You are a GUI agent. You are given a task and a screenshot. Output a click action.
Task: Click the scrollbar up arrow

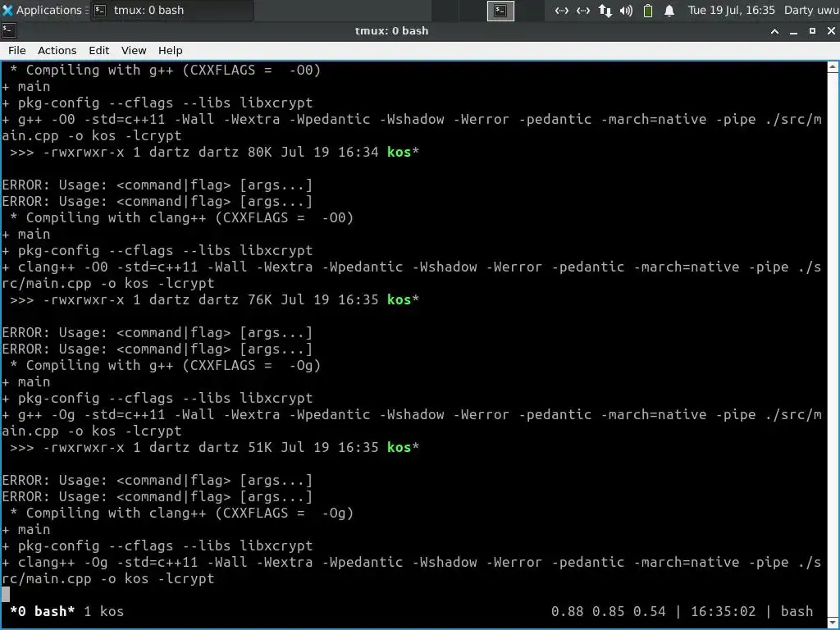(833, 67)
